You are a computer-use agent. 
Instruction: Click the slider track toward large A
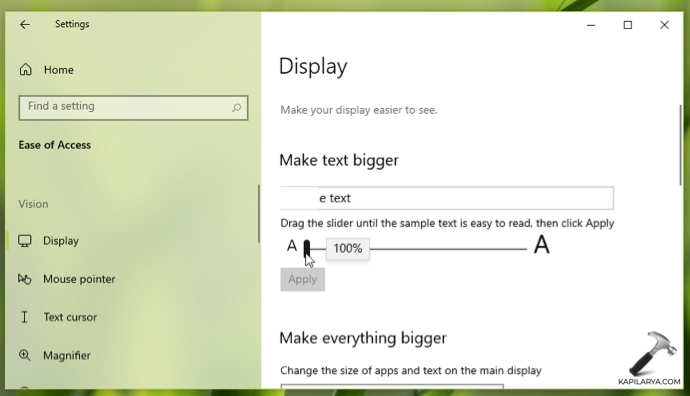click(448, 249)
